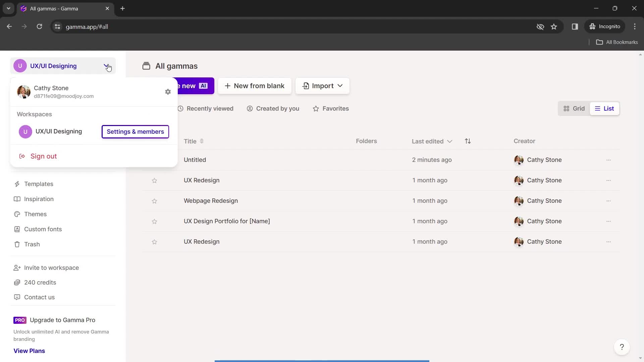644x362 pixels.
Task: Open account settings gear icon
Action: [168, 92]
